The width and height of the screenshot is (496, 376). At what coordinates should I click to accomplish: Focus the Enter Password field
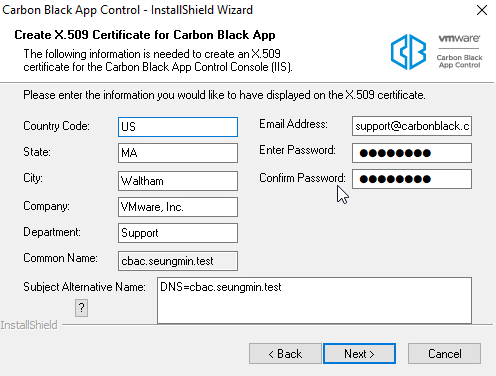click(412, 153)
